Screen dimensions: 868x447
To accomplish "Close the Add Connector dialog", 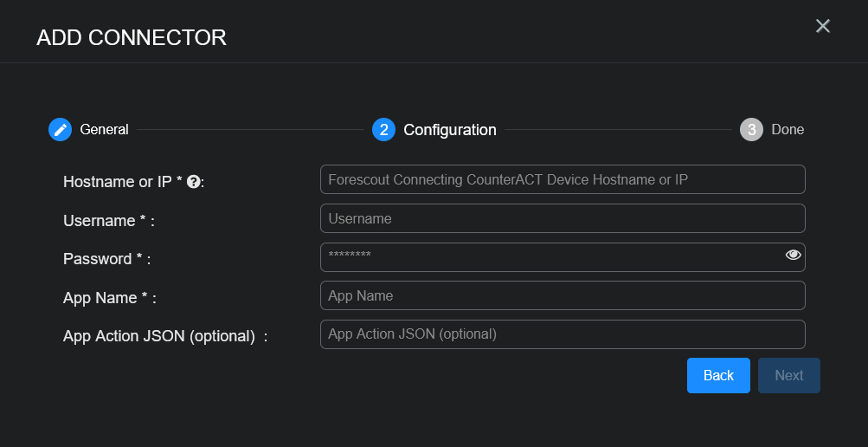I will point(823,26).
